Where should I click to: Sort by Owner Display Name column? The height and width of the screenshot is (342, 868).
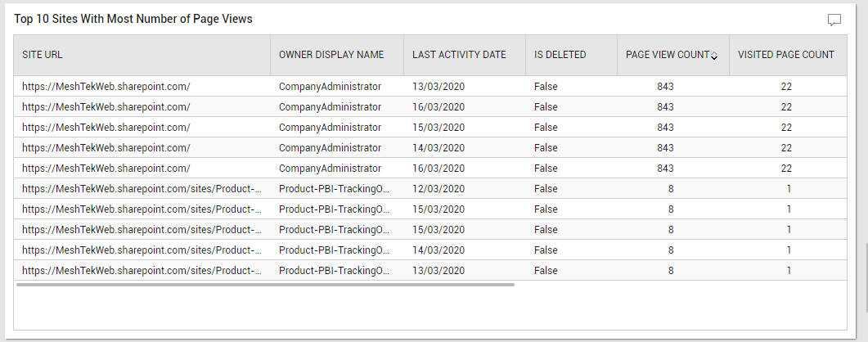[x=331, y=55]
